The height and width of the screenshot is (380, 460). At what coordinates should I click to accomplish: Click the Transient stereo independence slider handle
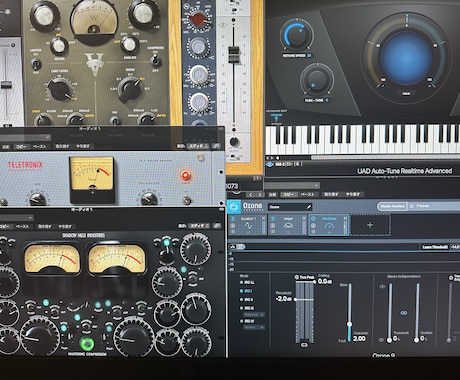click(x=389, y=340)
